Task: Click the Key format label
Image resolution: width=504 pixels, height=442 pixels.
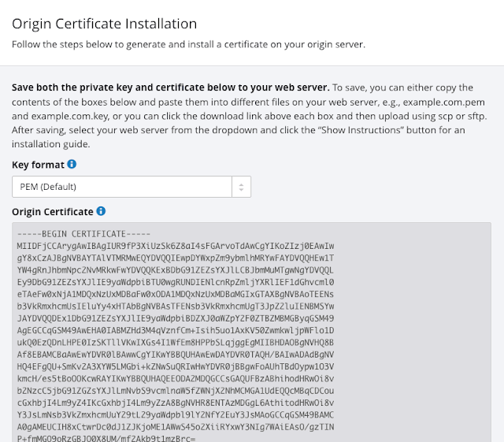Action: tap(37, 165)
